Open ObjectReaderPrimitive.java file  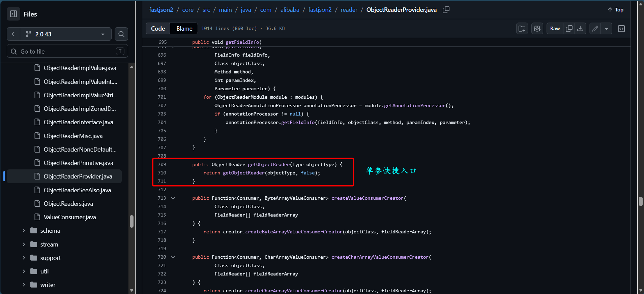(x=79, y=163)
